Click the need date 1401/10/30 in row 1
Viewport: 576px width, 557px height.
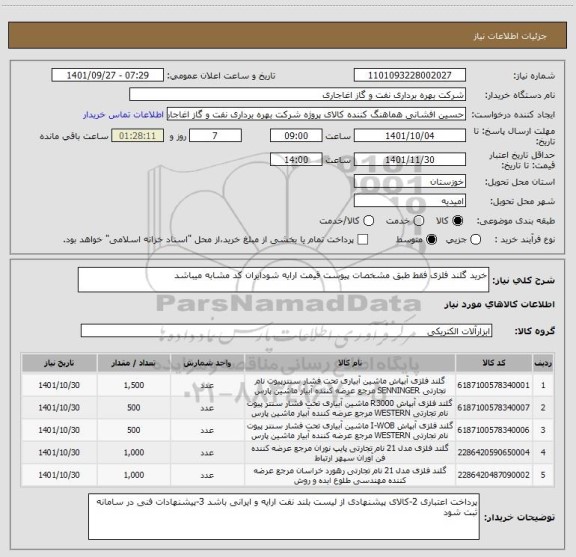[59, 385]
